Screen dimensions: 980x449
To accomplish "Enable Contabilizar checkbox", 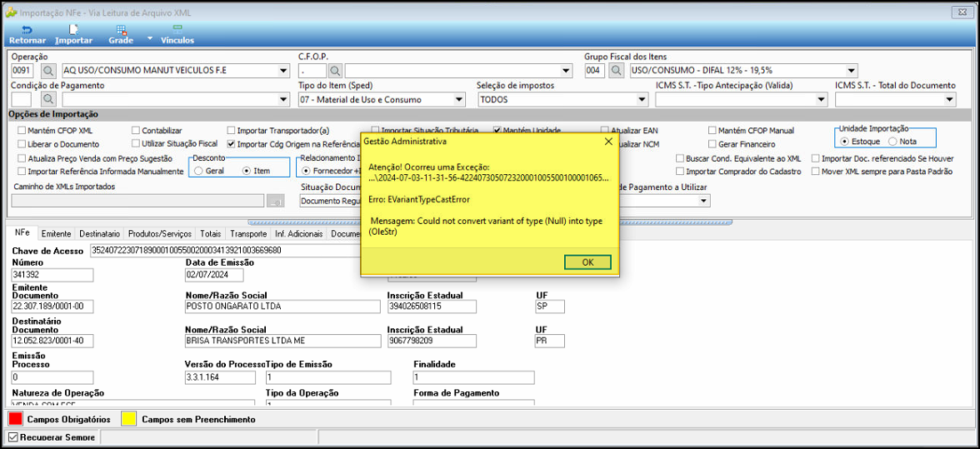I will pyautogui.click(x=136, y=131).
